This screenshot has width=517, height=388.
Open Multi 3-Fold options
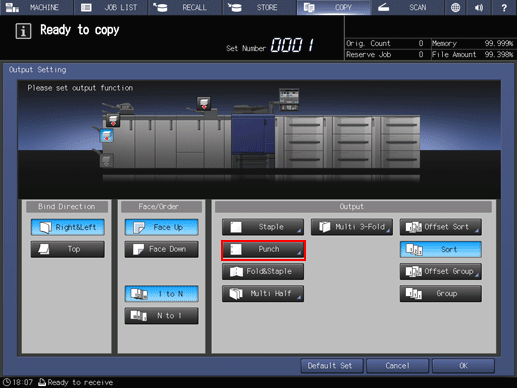[352, 227]
